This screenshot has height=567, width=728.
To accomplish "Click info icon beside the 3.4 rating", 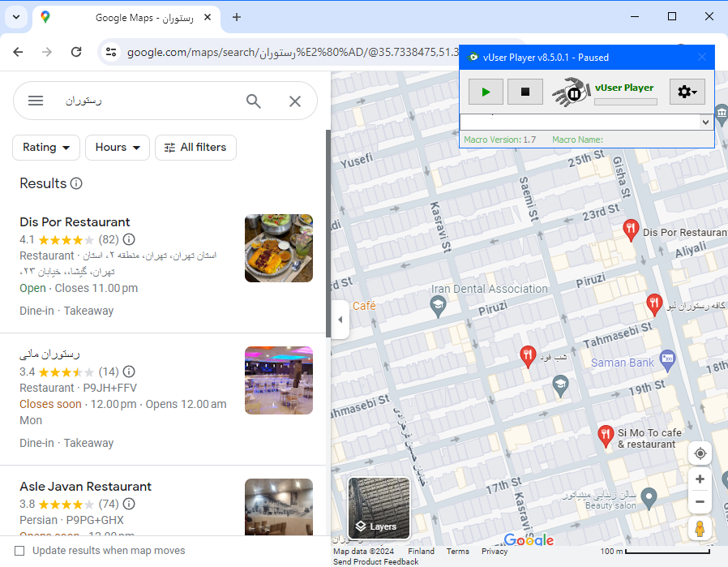I will (x=129, y=372).
